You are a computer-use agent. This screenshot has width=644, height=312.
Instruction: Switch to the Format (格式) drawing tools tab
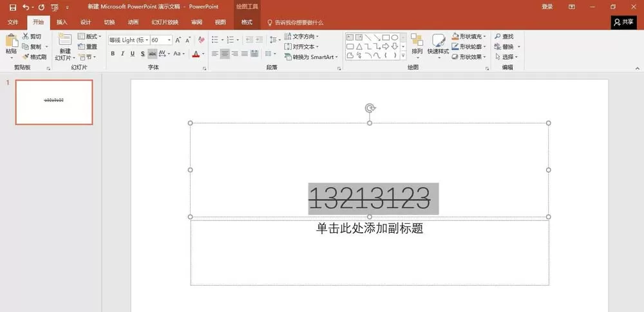pos(247,22)
